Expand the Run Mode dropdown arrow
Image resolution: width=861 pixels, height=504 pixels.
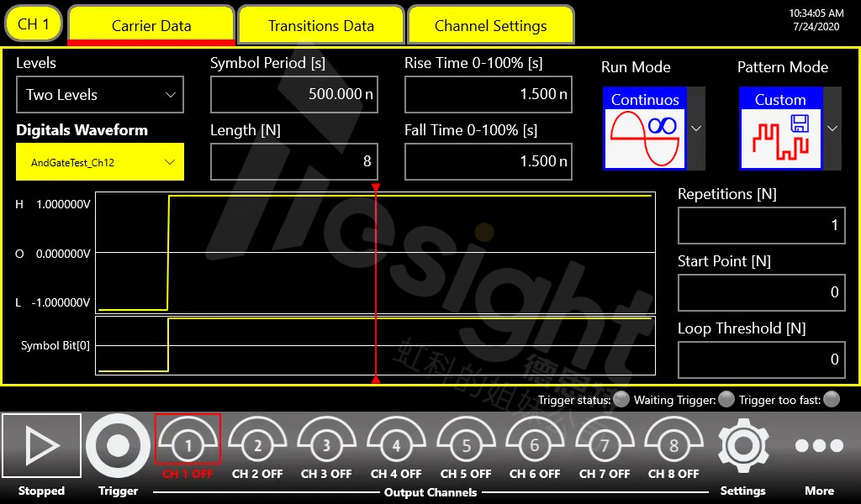(696, 129)
